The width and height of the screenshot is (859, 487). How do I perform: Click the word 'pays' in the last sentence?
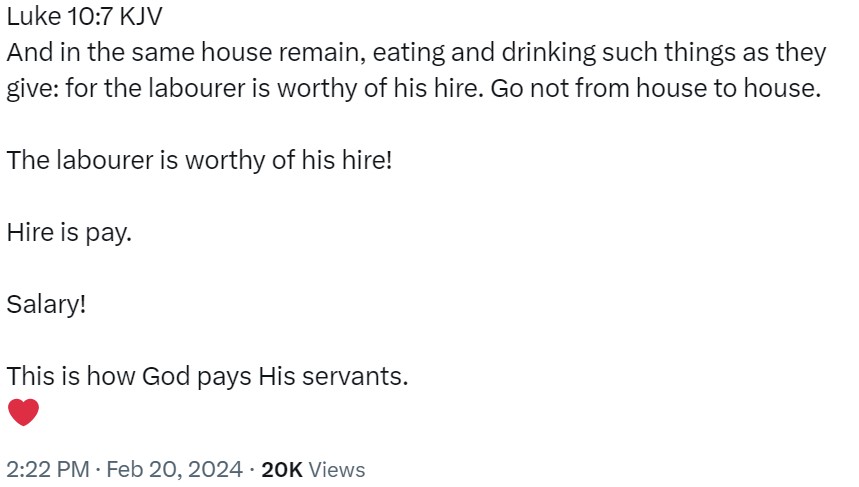tap(223, 377)
